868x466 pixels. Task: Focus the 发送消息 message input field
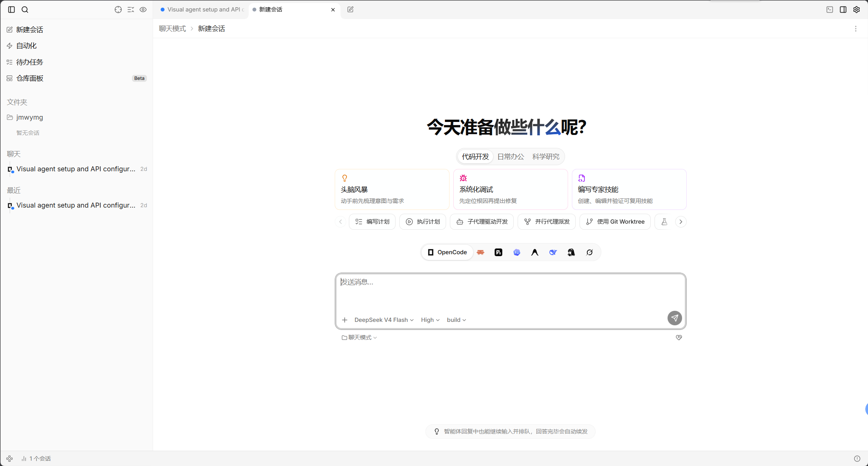coord(511,292)
